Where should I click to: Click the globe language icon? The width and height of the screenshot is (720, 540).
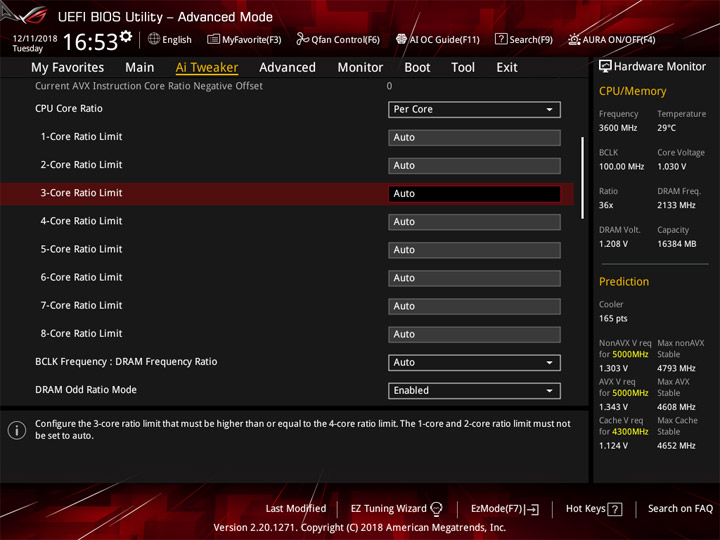[x=154, y=39]
